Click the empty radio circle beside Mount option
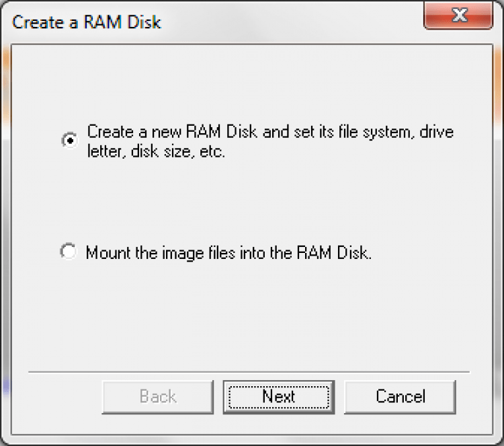The height and width of the screenshot is (446, 504). [69, 253]
